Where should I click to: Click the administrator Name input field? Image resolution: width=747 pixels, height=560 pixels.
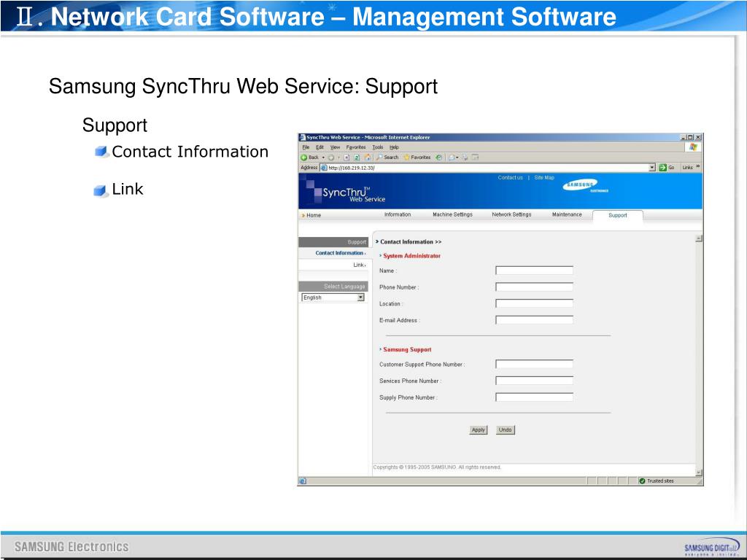point(534,271)
